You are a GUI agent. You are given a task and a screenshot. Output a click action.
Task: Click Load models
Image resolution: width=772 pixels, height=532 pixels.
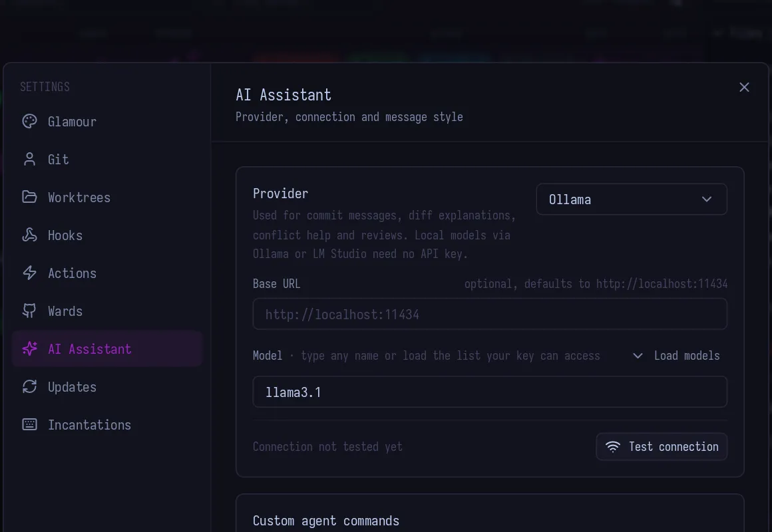[676, 356]
